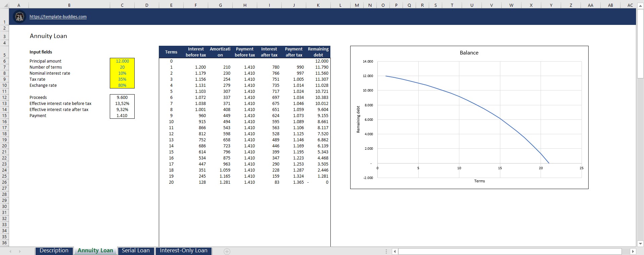Screen dimensions: 644x255
Task: Click vertical scrollbar thumb
Action: (x=640, y=43)
